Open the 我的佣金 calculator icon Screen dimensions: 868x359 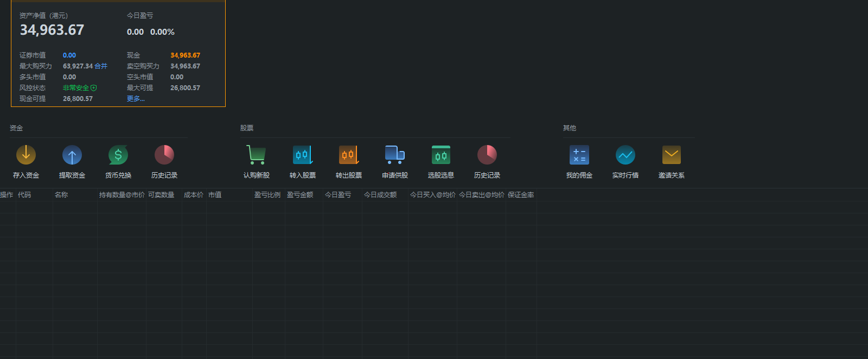pos(579,155)
